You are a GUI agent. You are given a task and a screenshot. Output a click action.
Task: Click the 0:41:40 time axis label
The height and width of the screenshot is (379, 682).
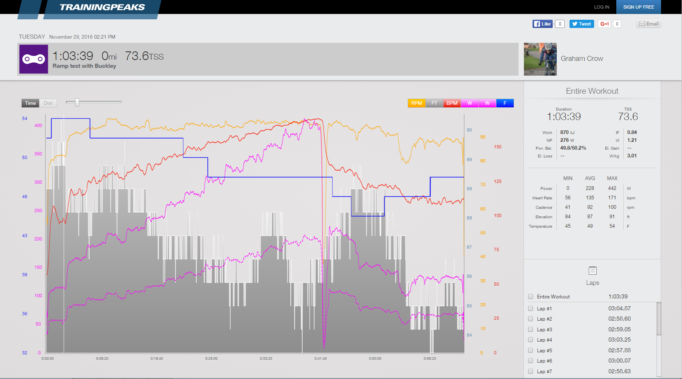point(321,359)
